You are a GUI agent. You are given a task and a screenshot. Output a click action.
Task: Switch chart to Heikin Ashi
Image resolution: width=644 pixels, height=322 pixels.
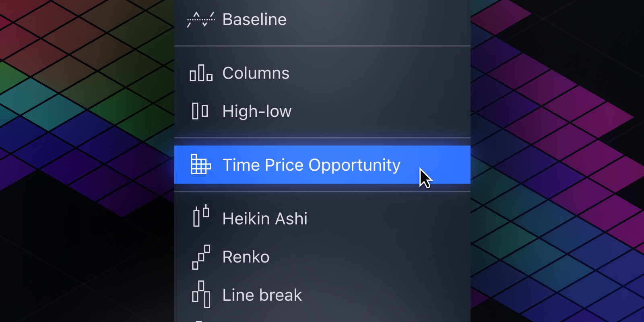click(322, 219)
